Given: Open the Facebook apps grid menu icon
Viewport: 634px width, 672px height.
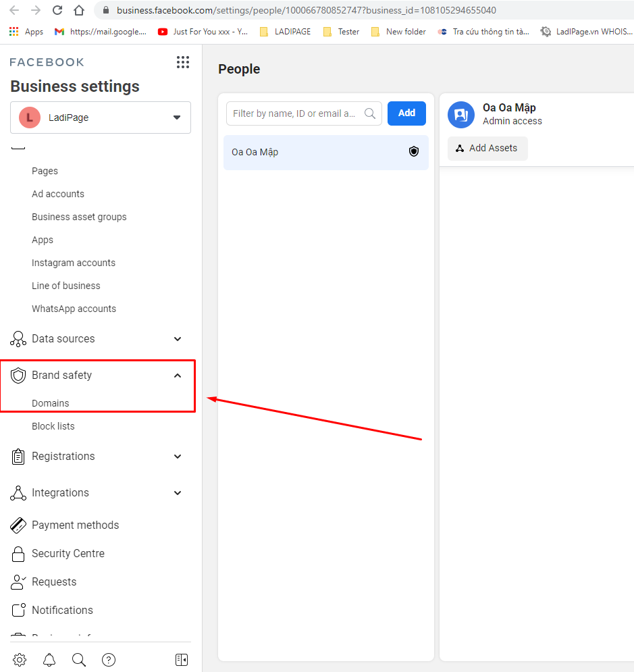Looking at the screenshot, I should pos(183,62).
